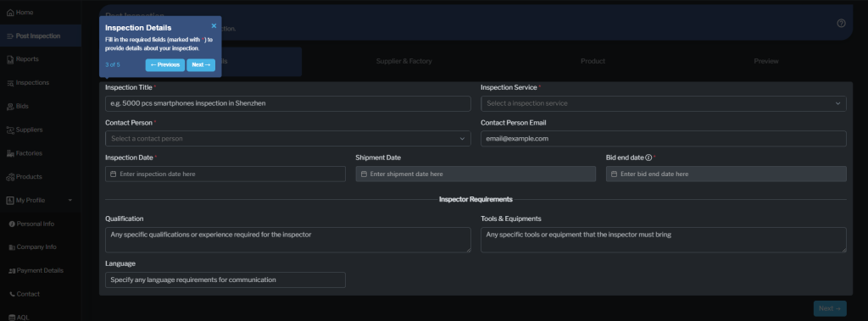Open the Contact Person dropdown
Viewport: 868px width, 321px height.
288,138
